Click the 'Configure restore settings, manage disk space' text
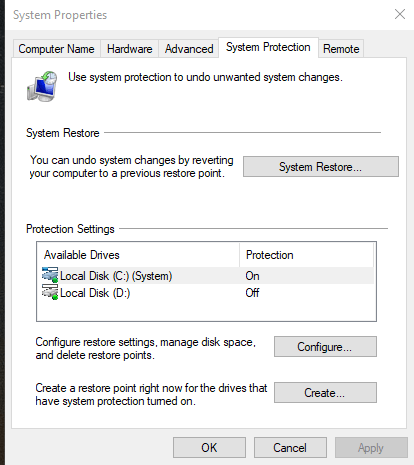 pyautogui.click(x=146, y=348)
